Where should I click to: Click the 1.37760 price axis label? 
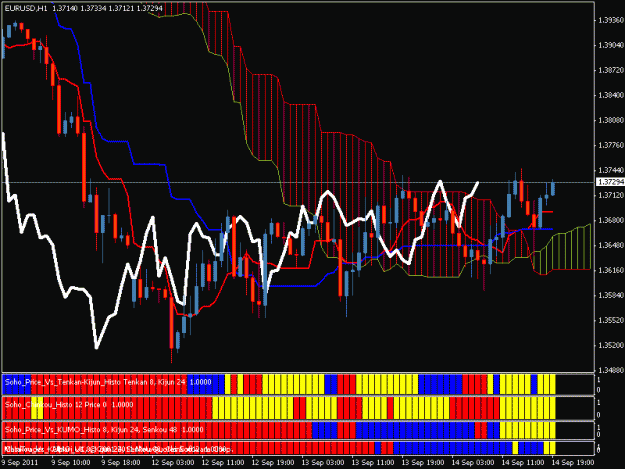tap(611, 145)
